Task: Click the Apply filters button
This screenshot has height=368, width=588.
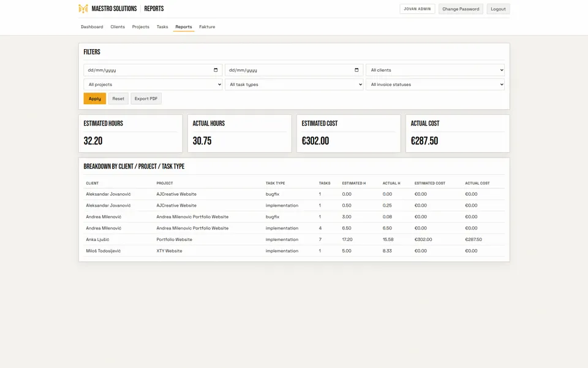Action: click(x=94, y=98)
